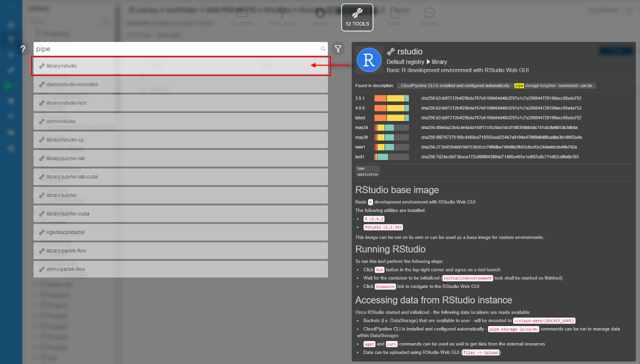Switch to the ISSUES search tab
This screenshot has width=640, height=364.
pyautogui.click(x=429, y=17)
